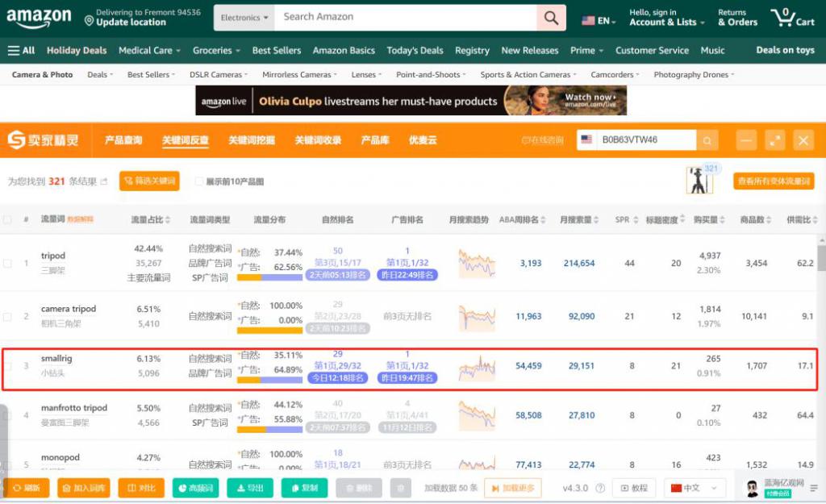Click the 筛选关键词 filter button
Screen dimensions: 826x504
[x=149, y=181]
